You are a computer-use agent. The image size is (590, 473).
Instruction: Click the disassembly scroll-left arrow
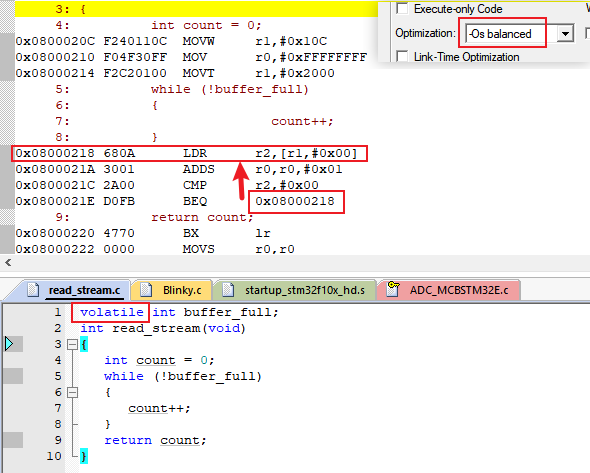8,262
